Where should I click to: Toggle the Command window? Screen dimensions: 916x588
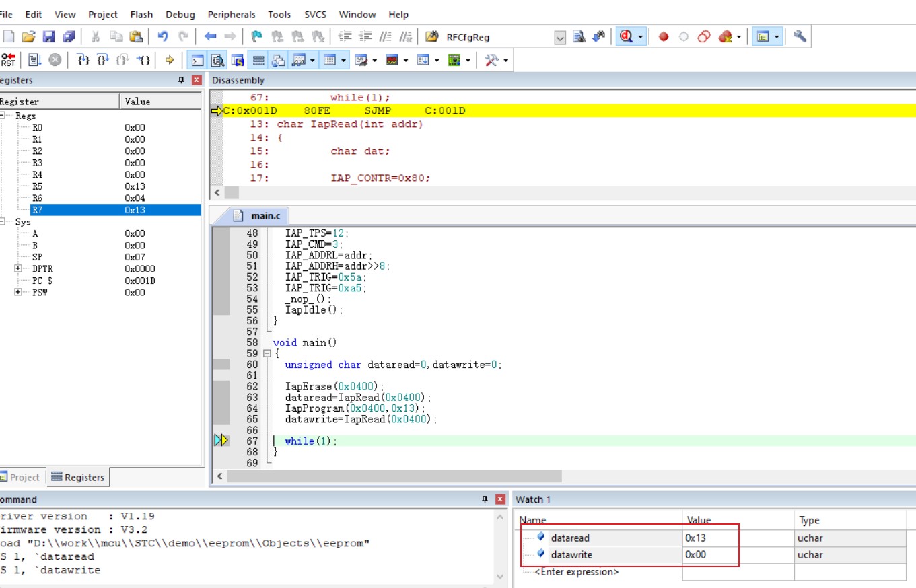pos(197,60)
